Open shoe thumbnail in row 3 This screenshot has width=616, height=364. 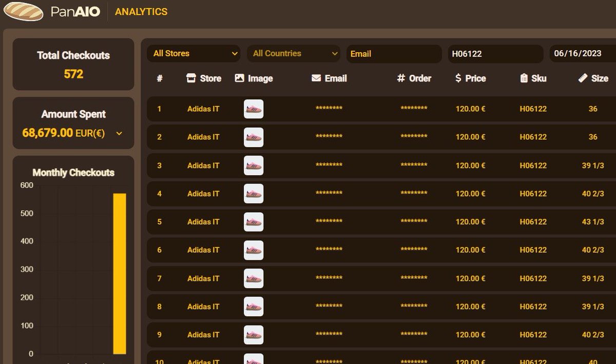(x=254, y=166)
